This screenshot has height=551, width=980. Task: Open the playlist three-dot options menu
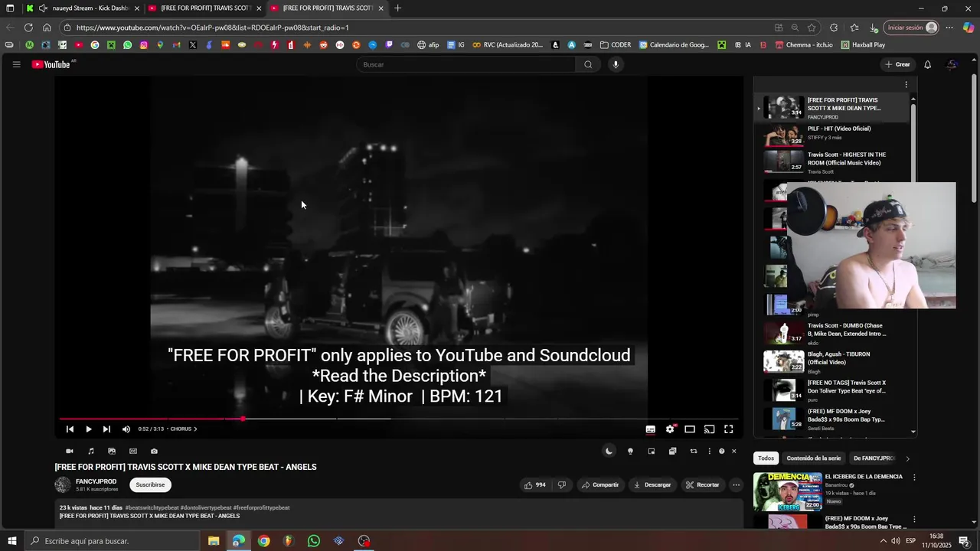tap(906, 85)
